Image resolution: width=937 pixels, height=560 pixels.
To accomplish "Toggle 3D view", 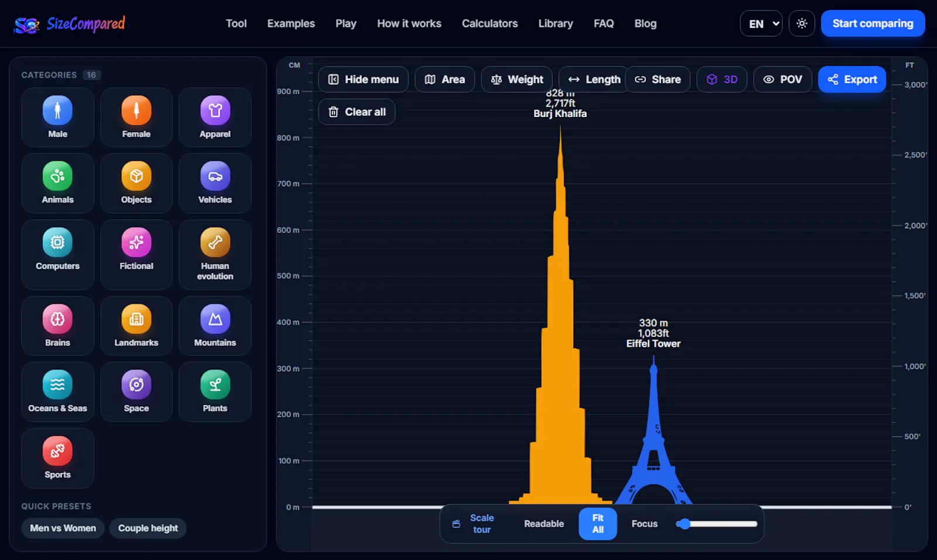I will pos(721,79).
